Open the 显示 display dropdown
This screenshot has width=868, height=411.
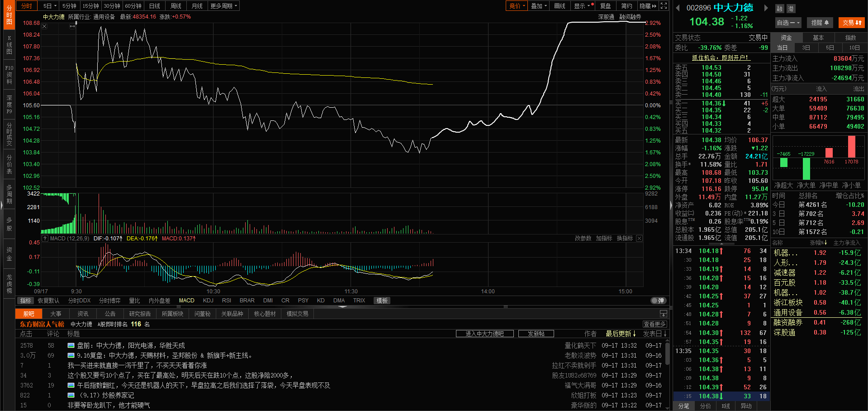(x=582, y=6)
